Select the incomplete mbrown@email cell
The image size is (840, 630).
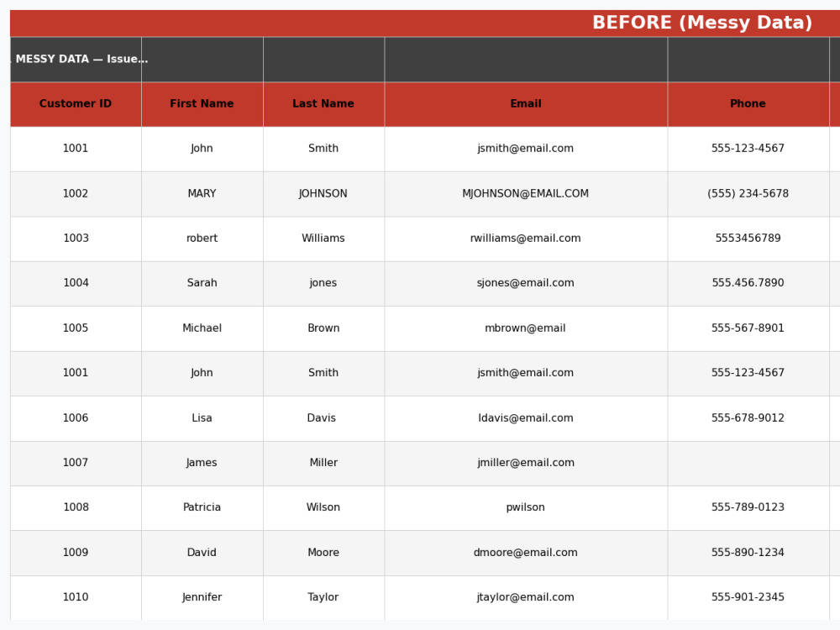click(x=526, y=328)
